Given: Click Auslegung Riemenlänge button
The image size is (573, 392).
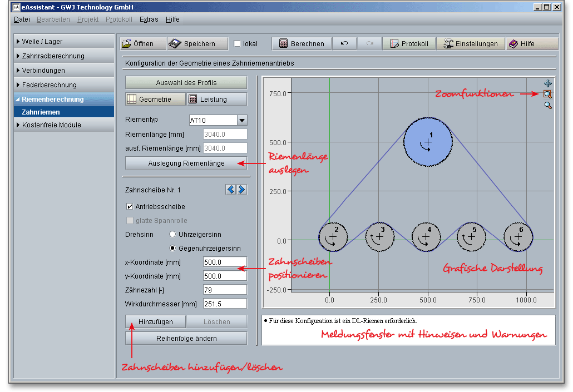Looking at the screenshot, I should pyautogui.click(x=186, y=163).
